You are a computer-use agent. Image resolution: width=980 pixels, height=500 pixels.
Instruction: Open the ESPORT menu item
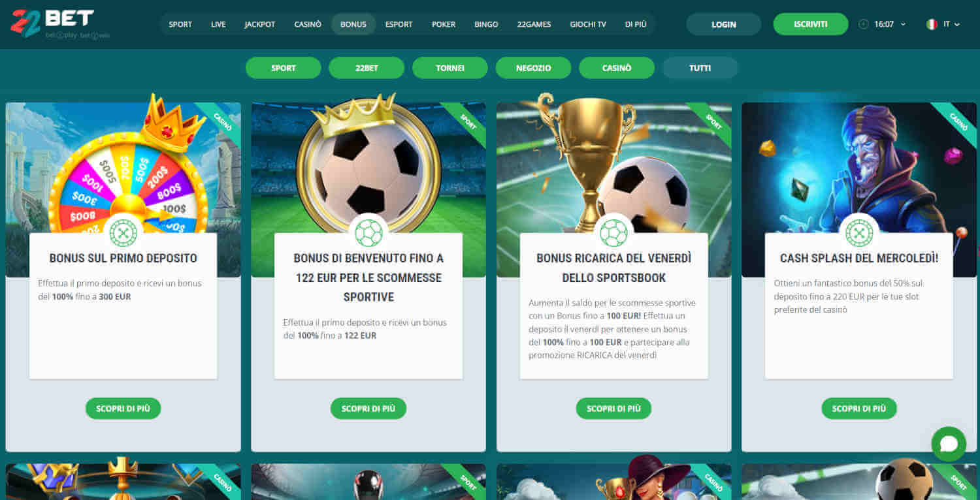coord(399,24)
